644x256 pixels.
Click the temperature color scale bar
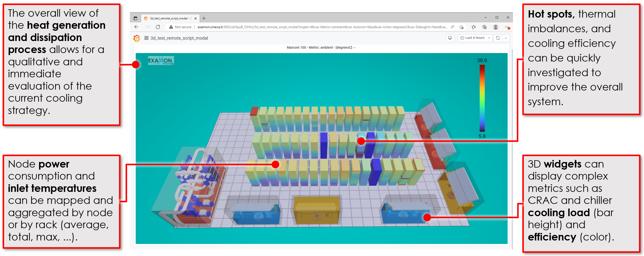[482, 98]
